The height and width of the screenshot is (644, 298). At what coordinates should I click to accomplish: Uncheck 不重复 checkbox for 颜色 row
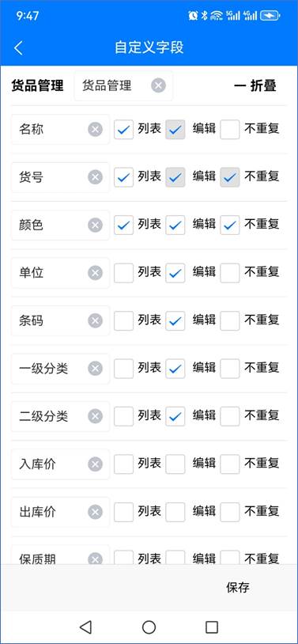[230, 225]
